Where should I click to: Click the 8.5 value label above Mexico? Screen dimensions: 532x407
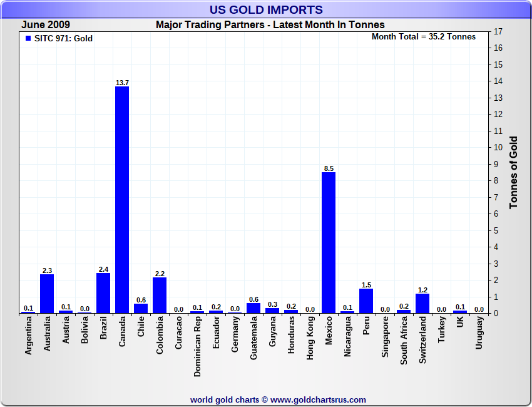click(x=329, y=168)
